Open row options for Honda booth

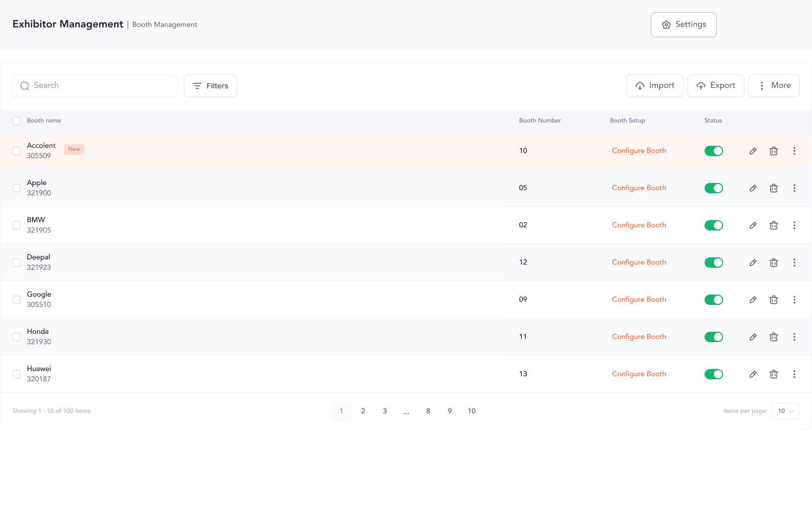pyautogui.click(x=794, y=337)
